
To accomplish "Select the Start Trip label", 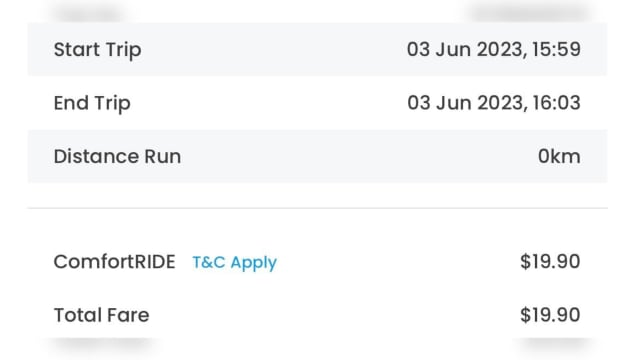I will point(98,50).
